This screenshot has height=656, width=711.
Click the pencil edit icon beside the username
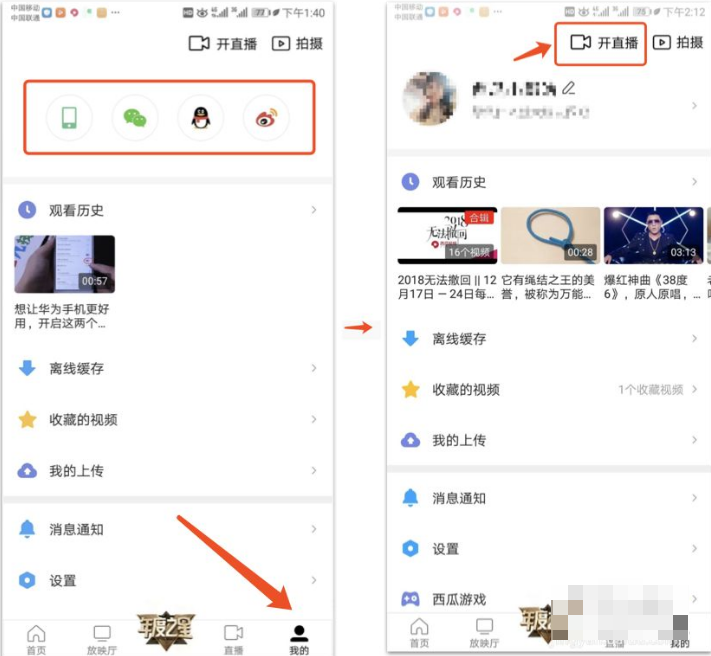click(569, 88)
